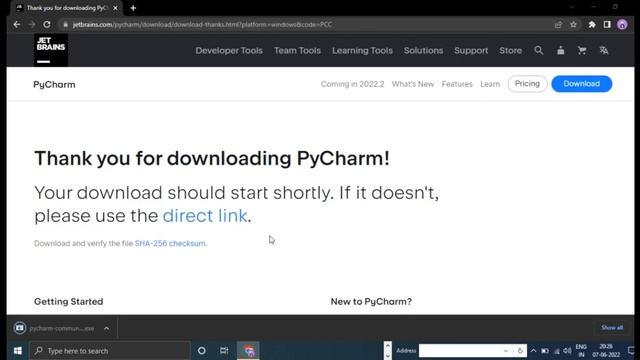Open Coming in 2022.2 page

click(352, 84)
